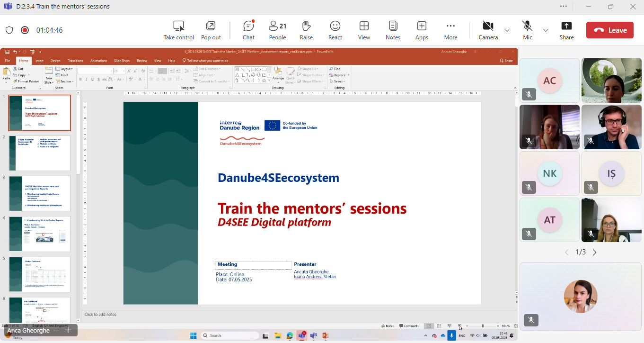Click the Share screen button

(x=566, y=30)
